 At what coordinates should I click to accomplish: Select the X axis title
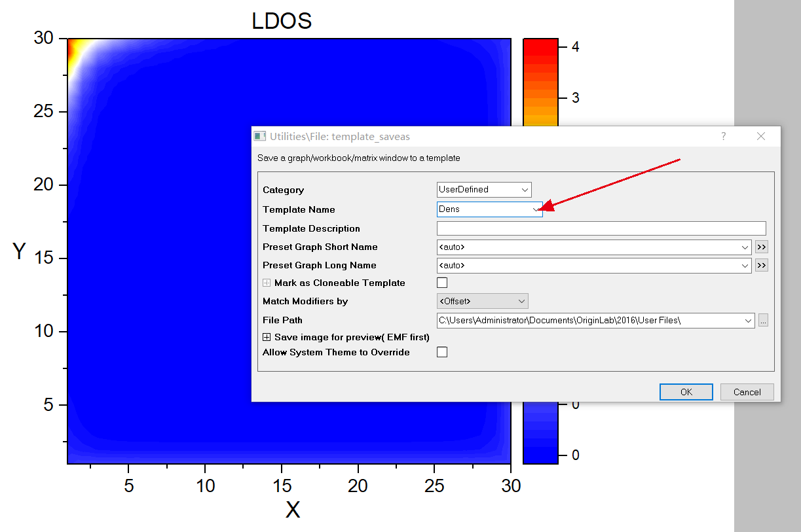point(293,510)
